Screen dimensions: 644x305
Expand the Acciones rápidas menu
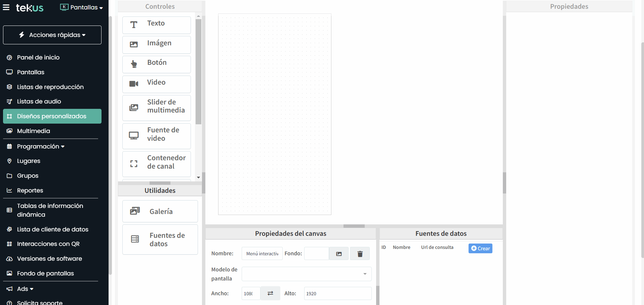pyautogui.click(x=52, y=35)
